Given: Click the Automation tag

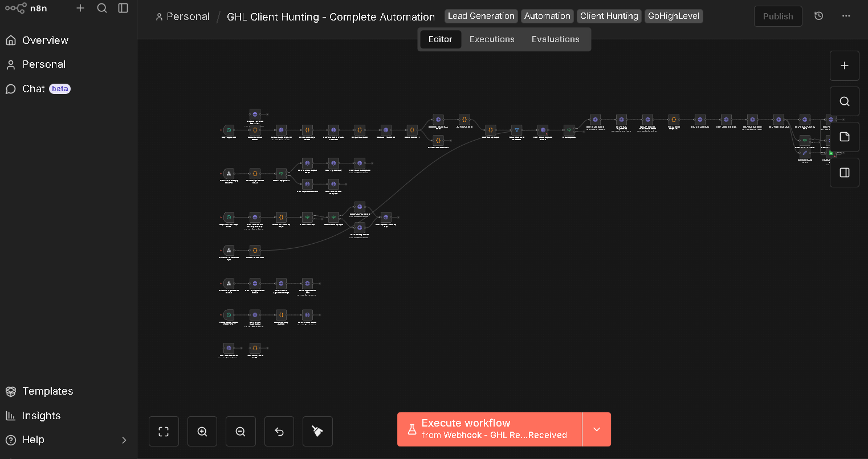Looking at the screenshot, I should [547, 16].
